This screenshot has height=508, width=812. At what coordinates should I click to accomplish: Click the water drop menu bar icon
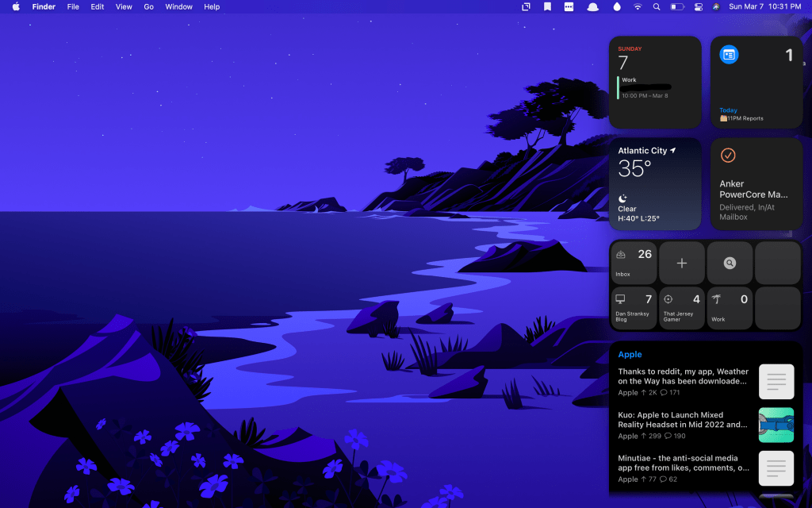[x=617, y=6]
